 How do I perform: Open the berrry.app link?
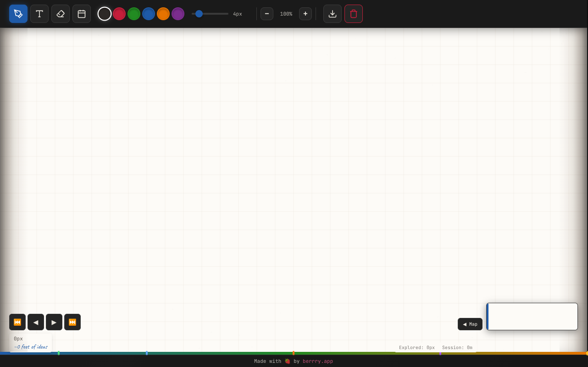point(318,361)
